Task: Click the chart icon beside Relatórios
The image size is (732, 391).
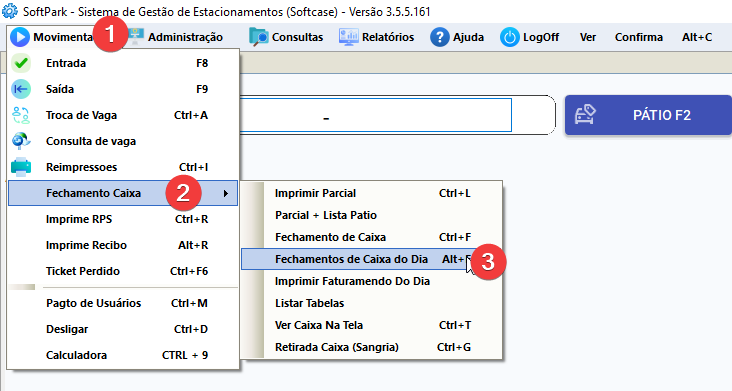Action: pos(349,37)
